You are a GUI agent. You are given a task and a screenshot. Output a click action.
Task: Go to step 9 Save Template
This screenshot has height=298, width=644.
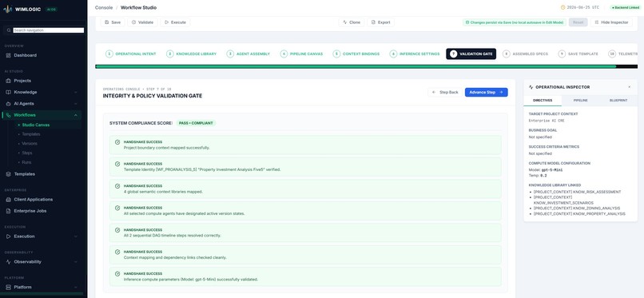[578, 54]
